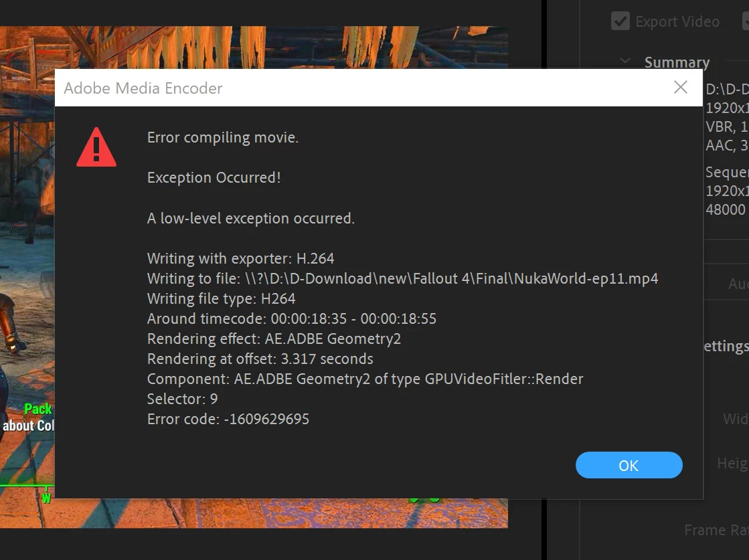
Task: Click the Frame Rate label
Action: (716, 530)
